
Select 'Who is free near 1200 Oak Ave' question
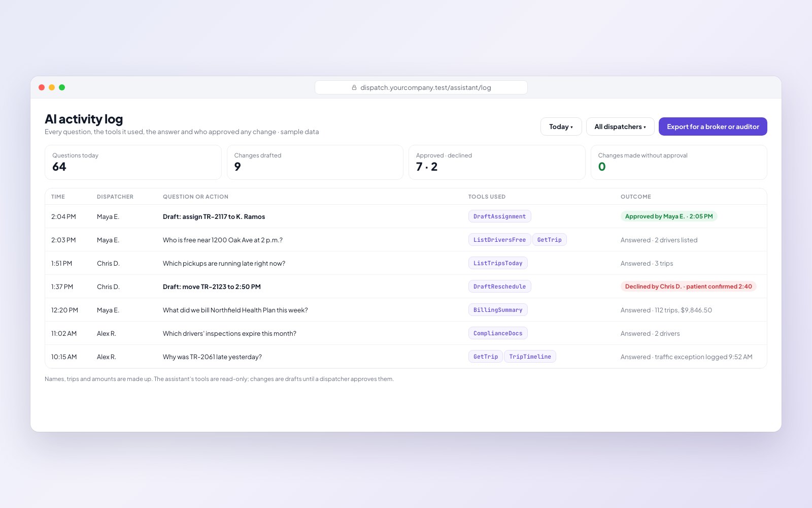[x=223, y=240]
